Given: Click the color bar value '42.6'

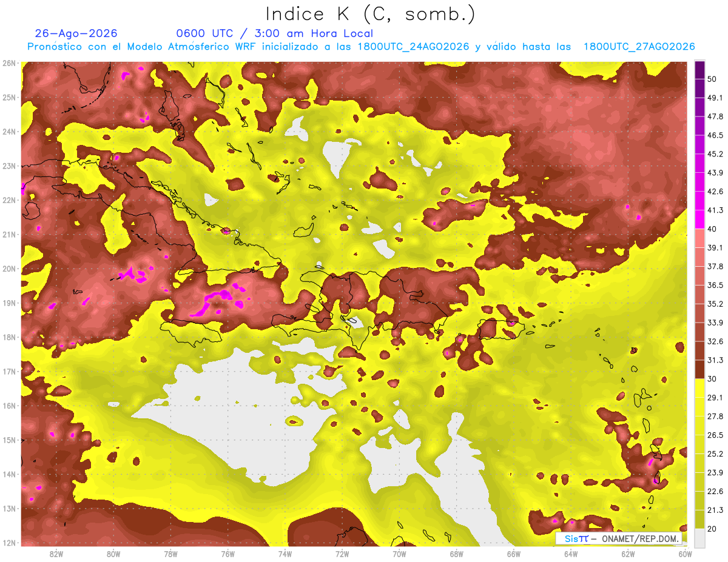Looking at the screenshot, I should [715, 191].
